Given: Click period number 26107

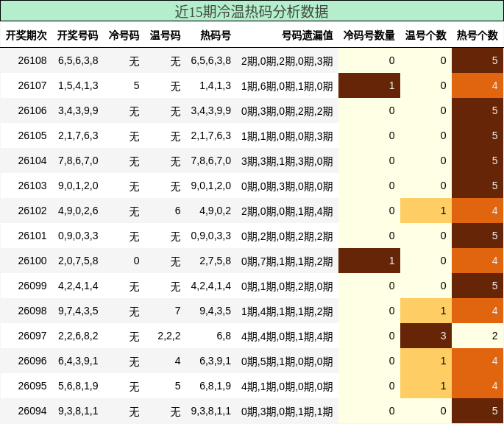Looking at the screenshot, I should 32,85.
